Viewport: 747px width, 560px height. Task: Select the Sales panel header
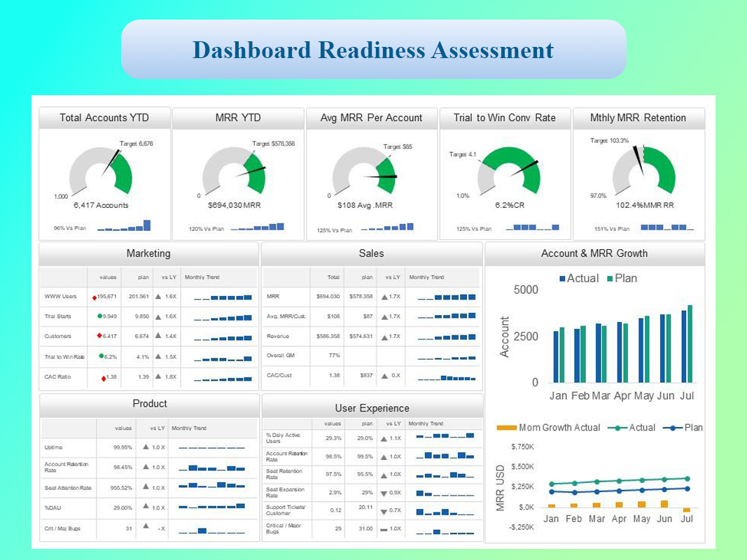click(x=372, y=253)
